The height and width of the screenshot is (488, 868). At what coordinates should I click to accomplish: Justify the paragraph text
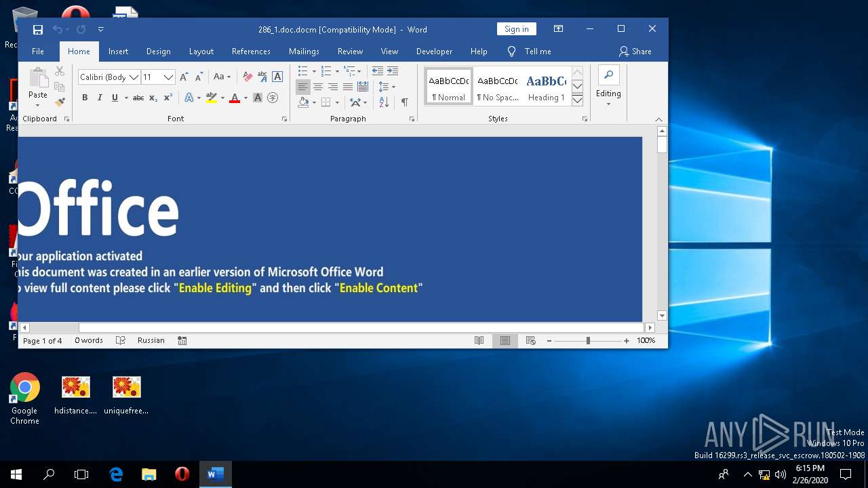[348, 87]
